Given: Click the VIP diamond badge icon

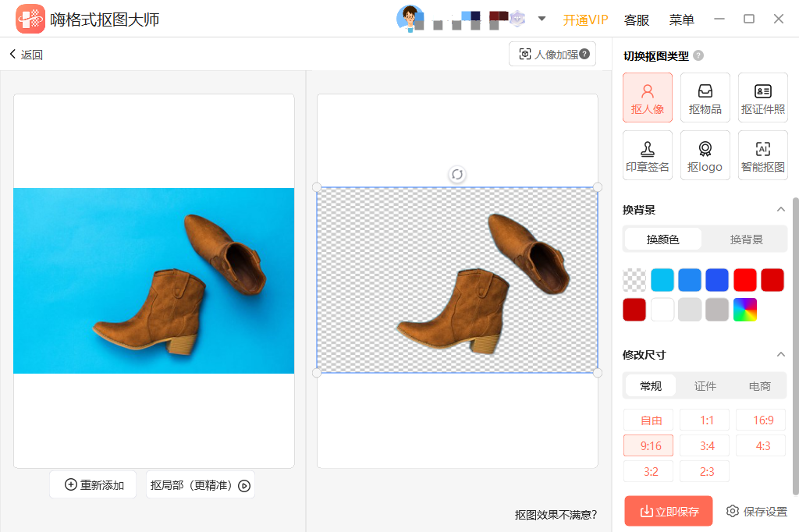Looking at the screenshot, I should (517, 19).
